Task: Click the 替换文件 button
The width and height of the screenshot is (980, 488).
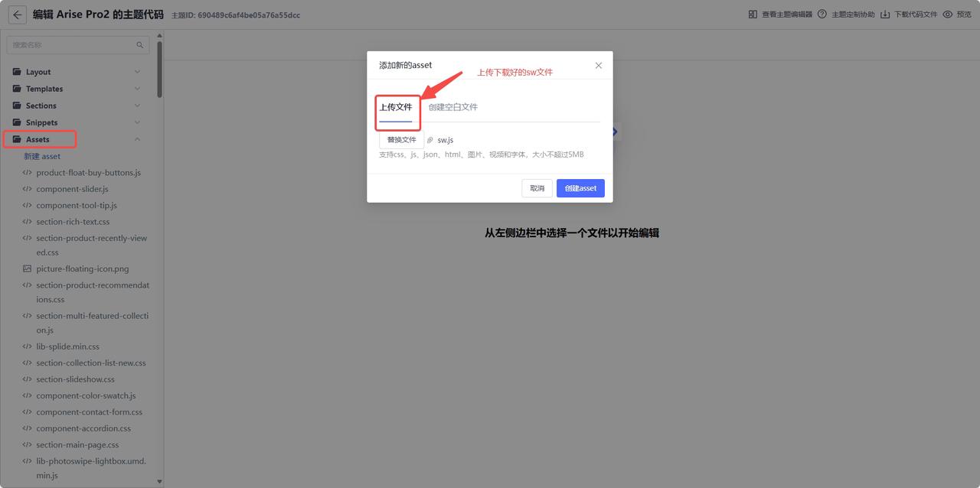Action: pos(401,140)
